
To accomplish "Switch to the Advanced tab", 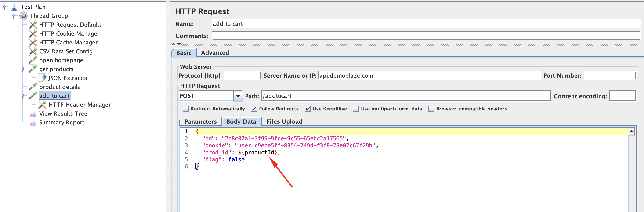I will click(x=215, y=53).
